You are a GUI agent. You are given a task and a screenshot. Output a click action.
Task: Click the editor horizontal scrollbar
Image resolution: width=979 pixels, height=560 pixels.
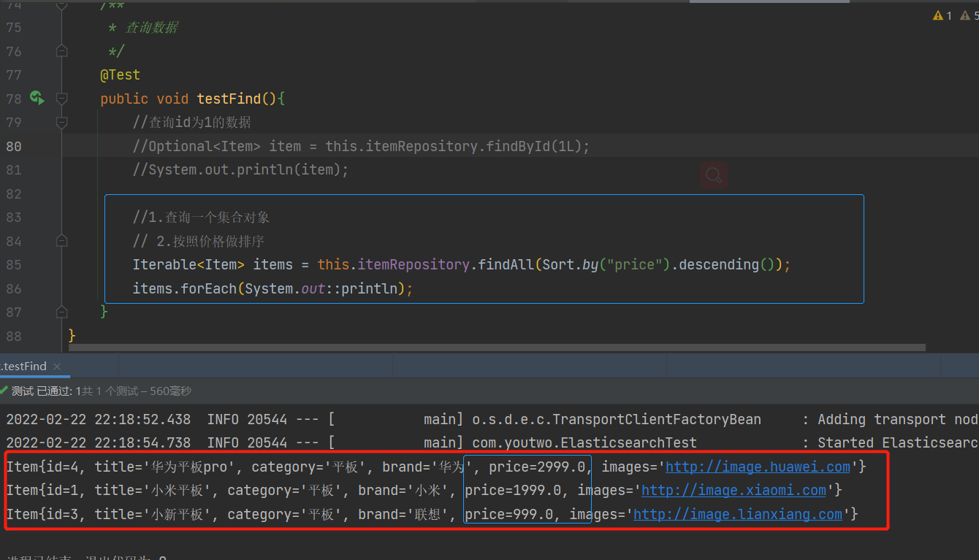pyautogui.click(x=497, y=348)
